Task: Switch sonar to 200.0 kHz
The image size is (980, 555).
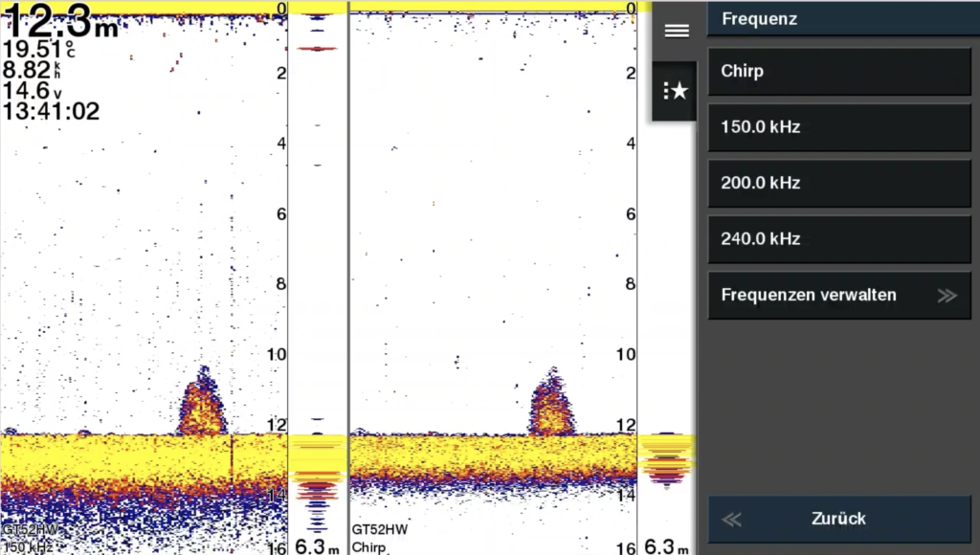Action: pos(838,183)
